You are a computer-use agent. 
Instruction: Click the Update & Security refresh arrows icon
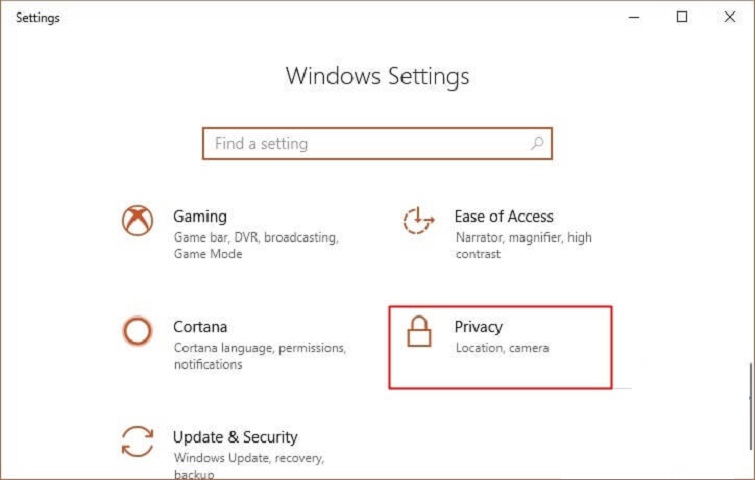pos(137,441)
